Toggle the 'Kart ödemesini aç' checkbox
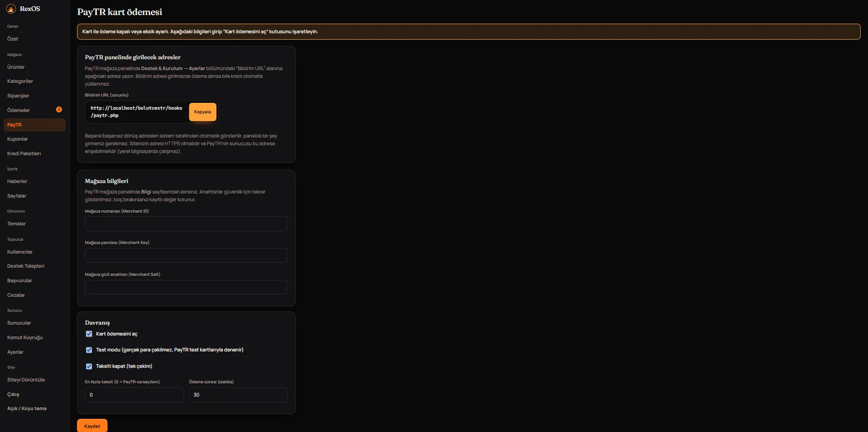868x432 pixels. pos(89,334)
